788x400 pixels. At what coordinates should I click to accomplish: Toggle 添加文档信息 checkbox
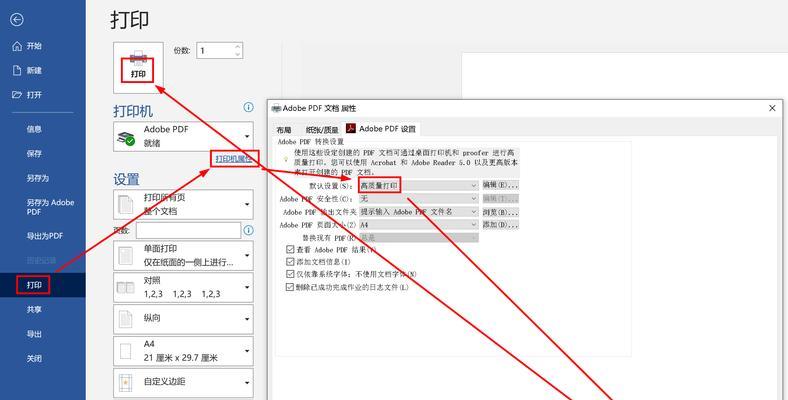[290, 262]
